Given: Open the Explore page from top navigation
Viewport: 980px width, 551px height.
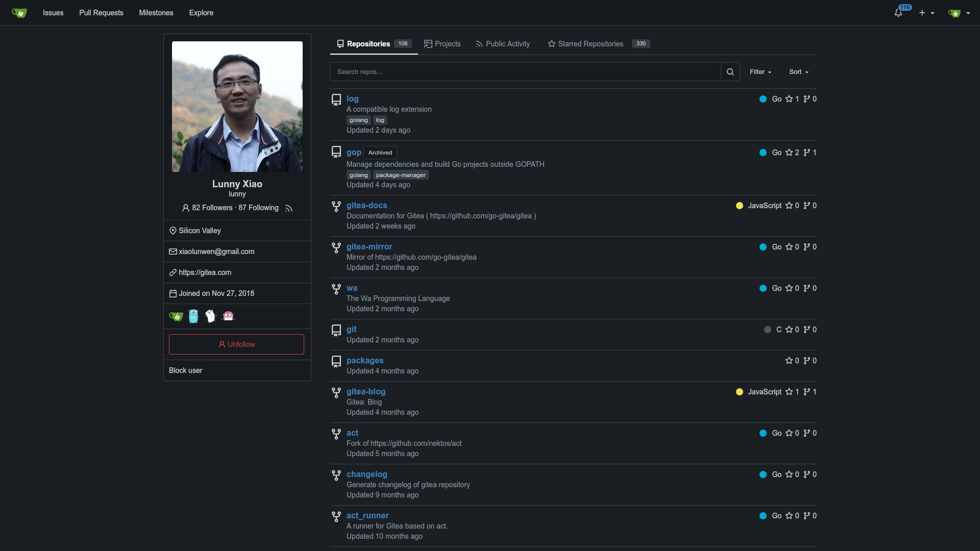Looking at the screenshot, I should [x=201, y=13].
